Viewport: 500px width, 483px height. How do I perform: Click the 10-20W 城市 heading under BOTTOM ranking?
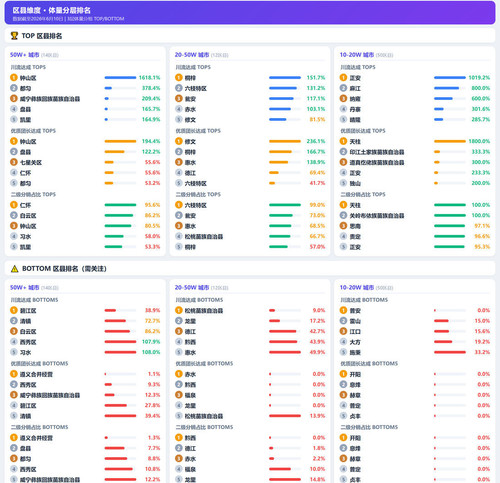pyautogui.click(x=357, y=287)
